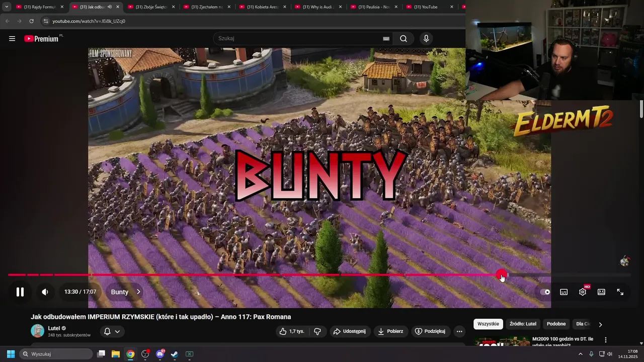Screen dimensions: 644x362
Task: Open options for Mt2009 100 godzin video
Action: (606, 340)
